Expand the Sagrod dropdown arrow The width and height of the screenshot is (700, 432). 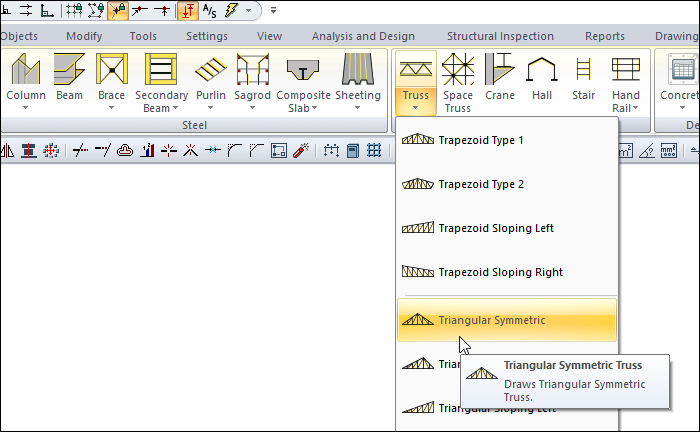pos(252,108)
